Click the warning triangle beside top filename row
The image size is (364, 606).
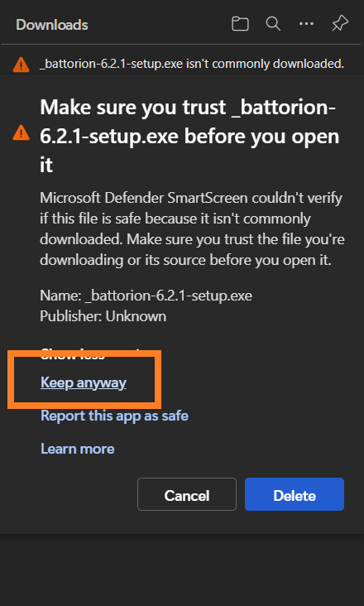21,64
